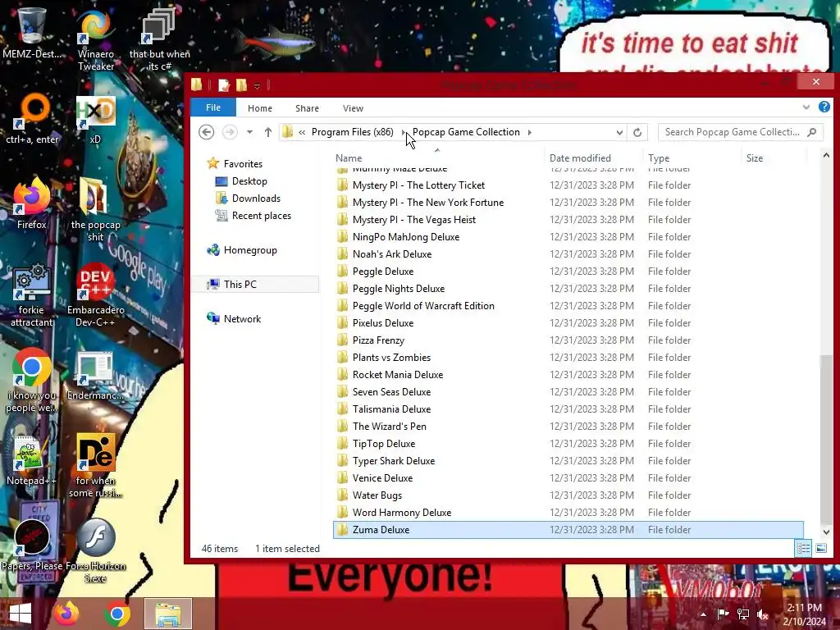This screenshot has height=630, width=840.
Task: Expand the ribbon with chevron
Action: click(x=806, y=107)
